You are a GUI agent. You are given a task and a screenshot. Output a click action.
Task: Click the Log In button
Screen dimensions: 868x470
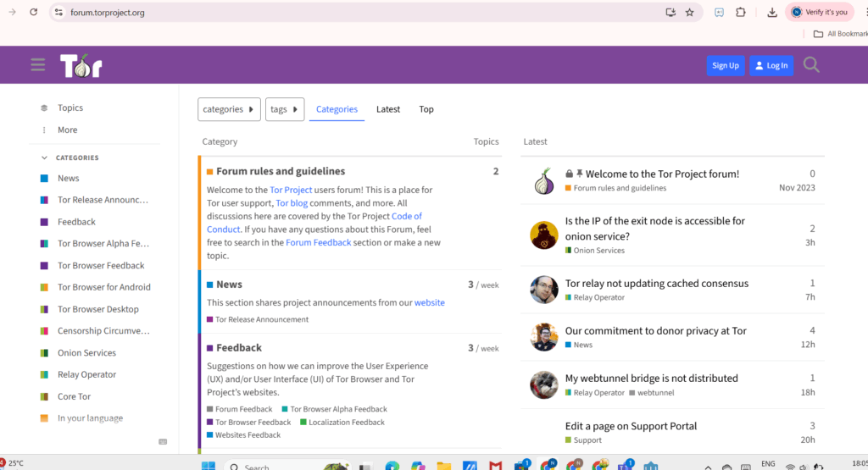(771, 65)
